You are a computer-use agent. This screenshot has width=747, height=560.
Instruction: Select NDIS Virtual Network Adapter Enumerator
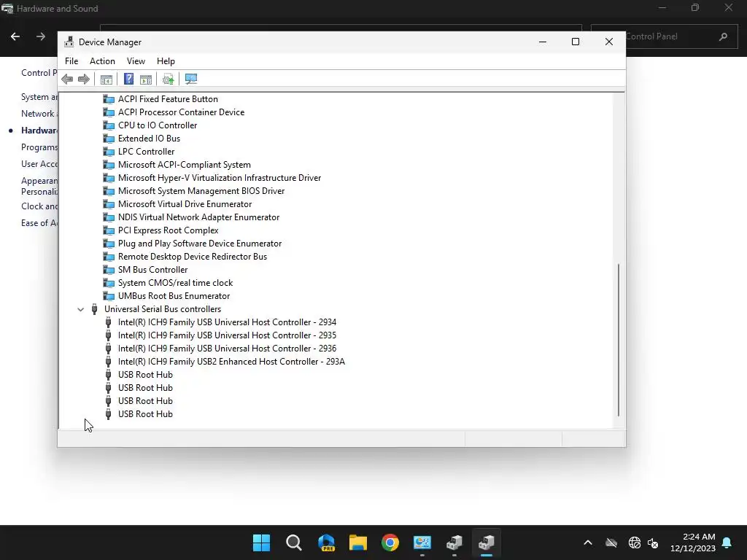pyautogui.click(x=198, y=217)
